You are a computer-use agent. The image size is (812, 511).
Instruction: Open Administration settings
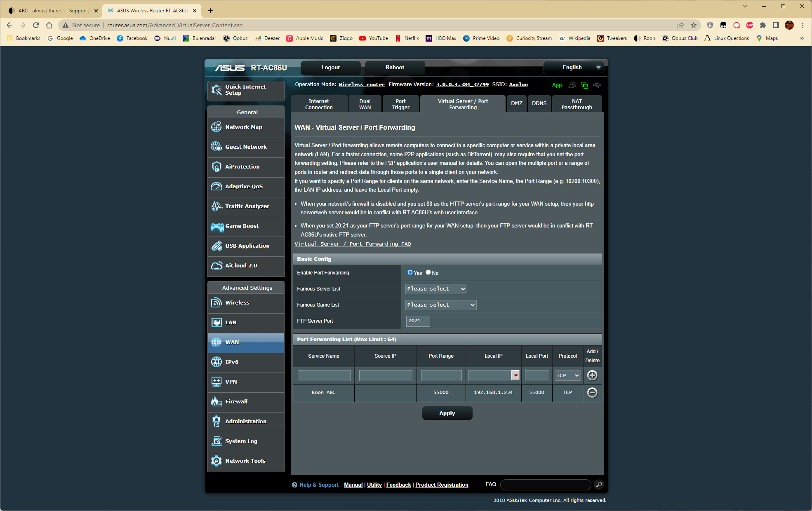click(x=246, y=422)
